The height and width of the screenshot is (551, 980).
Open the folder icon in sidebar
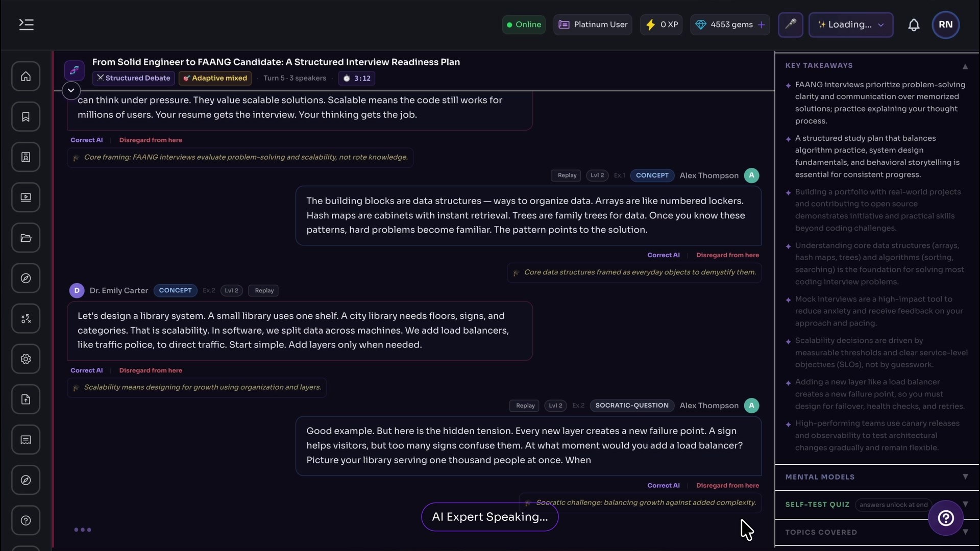26,238
